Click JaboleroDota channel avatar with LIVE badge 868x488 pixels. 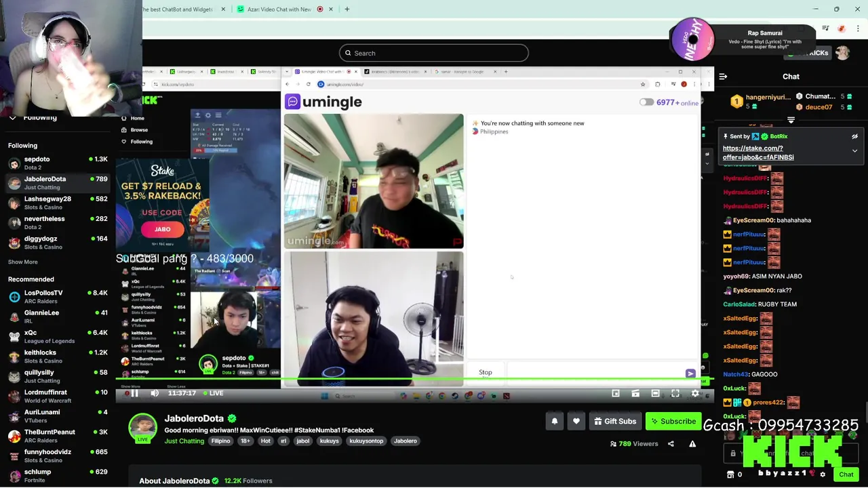[142, 428]
